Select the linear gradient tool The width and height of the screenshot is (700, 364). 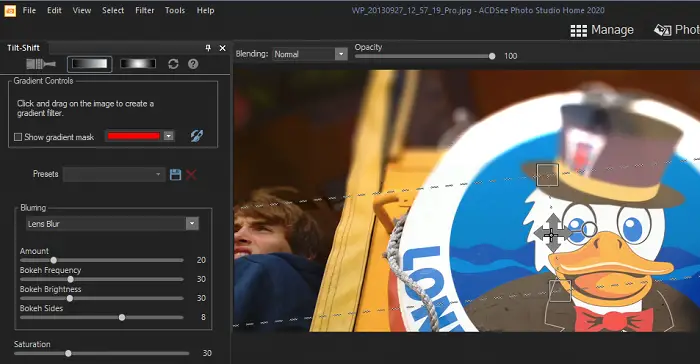click(90, 64)
